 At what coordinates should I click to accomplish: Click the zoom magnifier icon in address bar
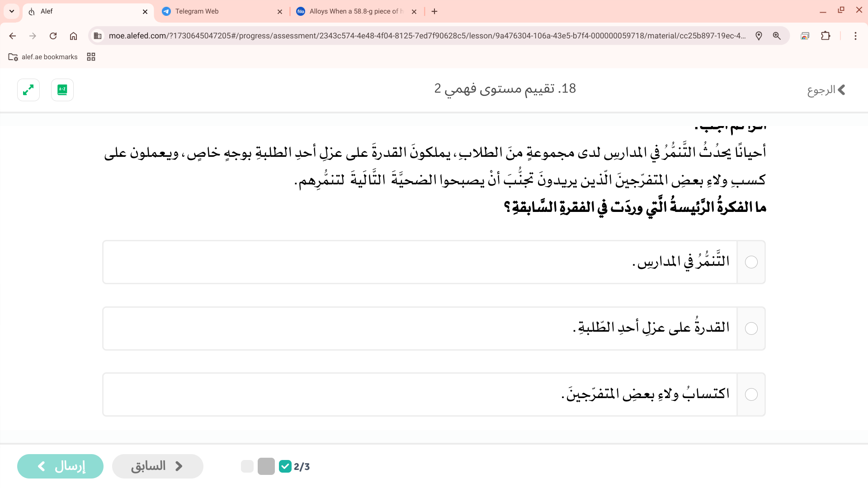(777, 36)
